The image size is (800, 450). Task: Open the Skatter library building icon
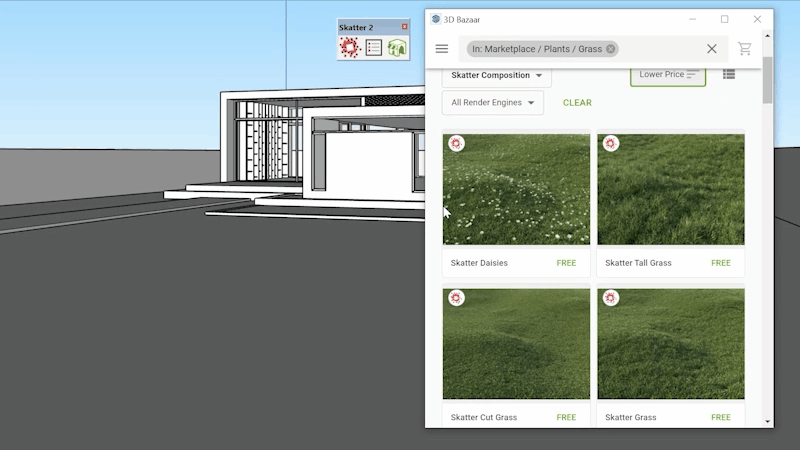point(396,47)
